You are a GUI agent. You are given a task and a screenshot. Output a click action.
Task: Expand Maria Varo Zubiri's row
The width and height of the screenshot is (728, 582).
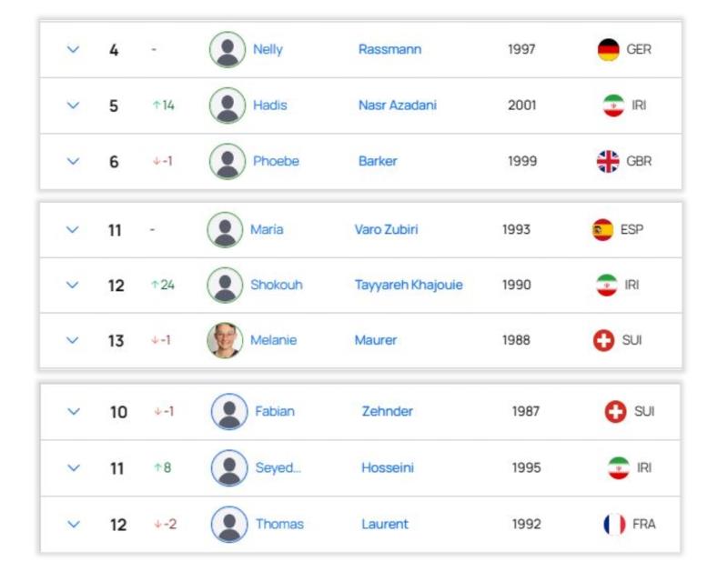point(73,230)
